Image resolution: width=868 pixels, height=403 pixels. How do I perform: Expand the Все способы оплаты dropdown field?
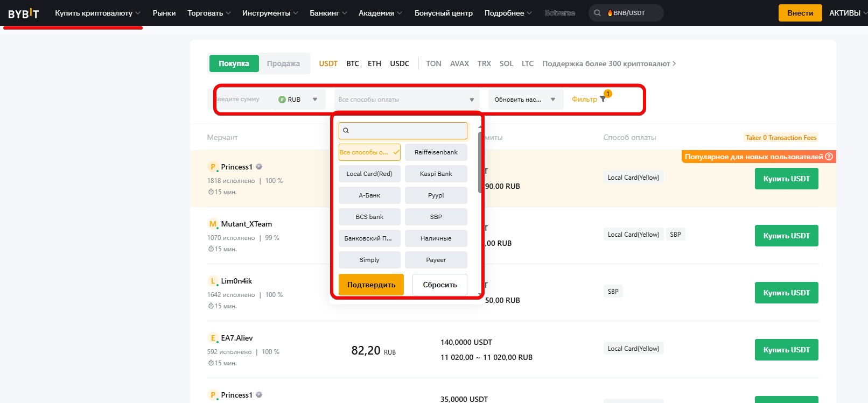click(x=407, y=100)
